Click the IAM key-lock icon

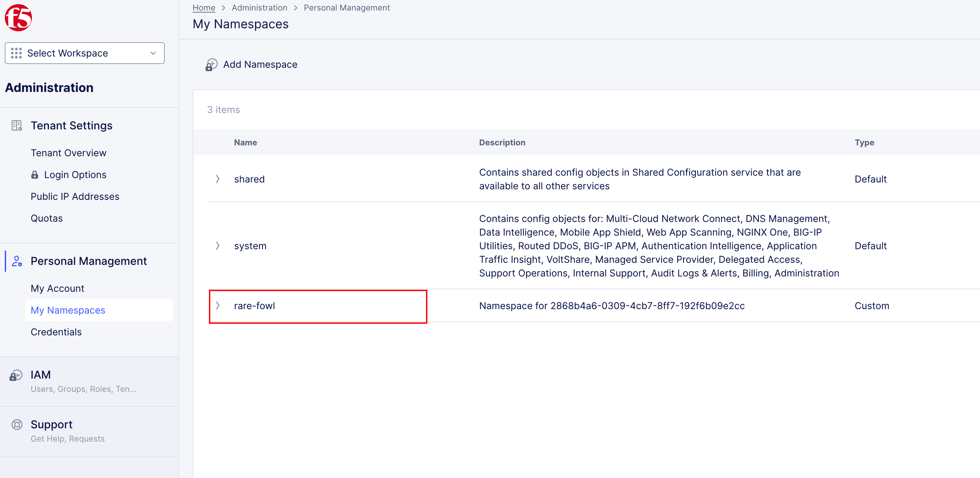point(16,375)
